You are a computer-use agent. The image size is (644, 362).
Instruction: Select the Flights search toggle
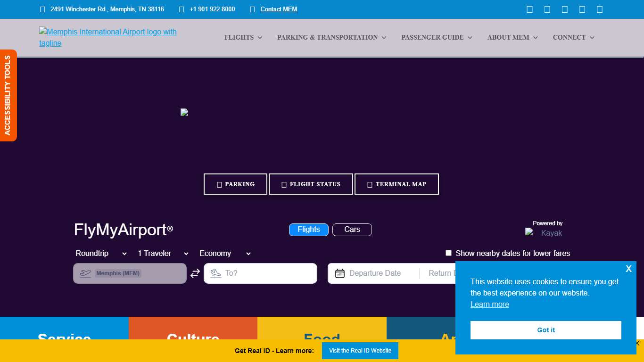[x=308, y=230]
